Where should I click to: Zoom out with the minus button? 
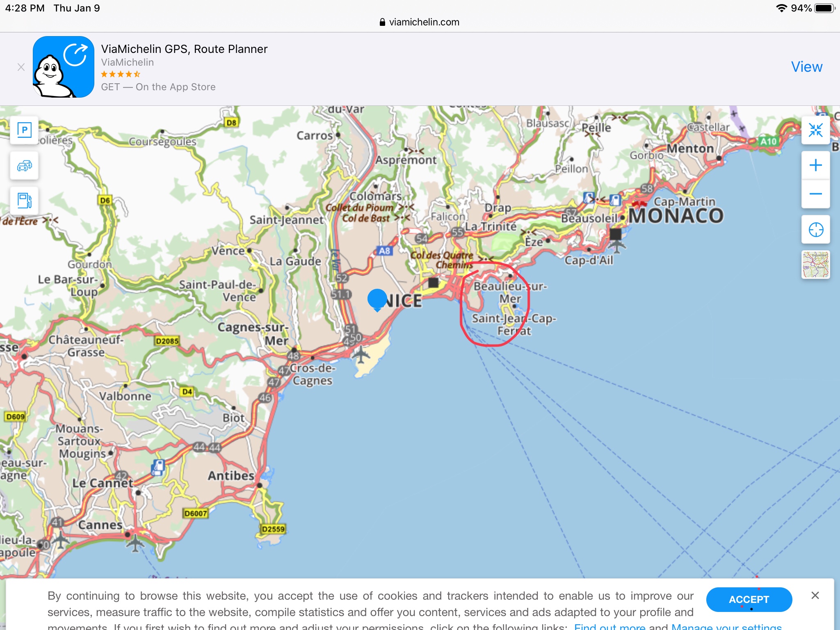coord(815,194)
